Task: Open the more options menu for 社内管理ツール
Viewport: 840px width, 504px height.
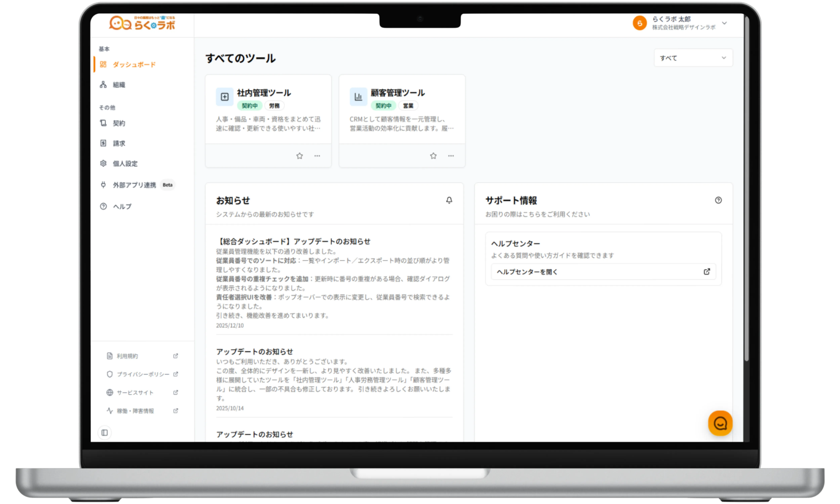Action: pyautogui.click(x=317, y=156)
